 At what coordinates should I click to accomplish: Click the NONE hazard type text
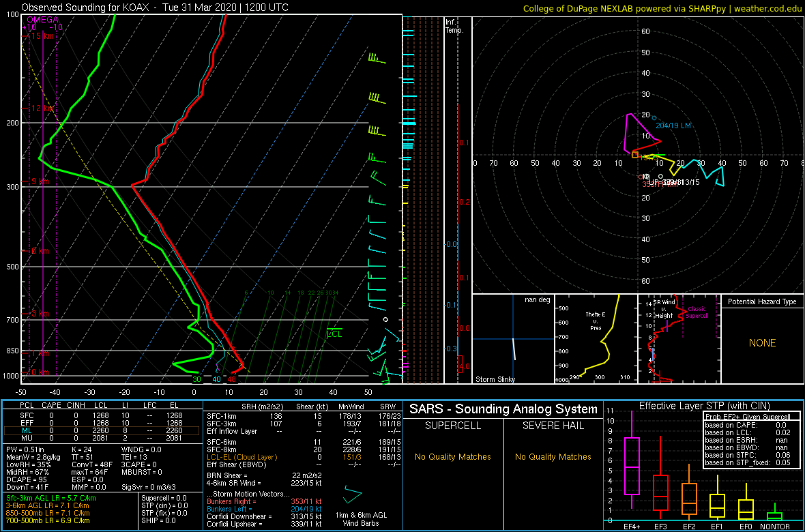click(762, 343)
